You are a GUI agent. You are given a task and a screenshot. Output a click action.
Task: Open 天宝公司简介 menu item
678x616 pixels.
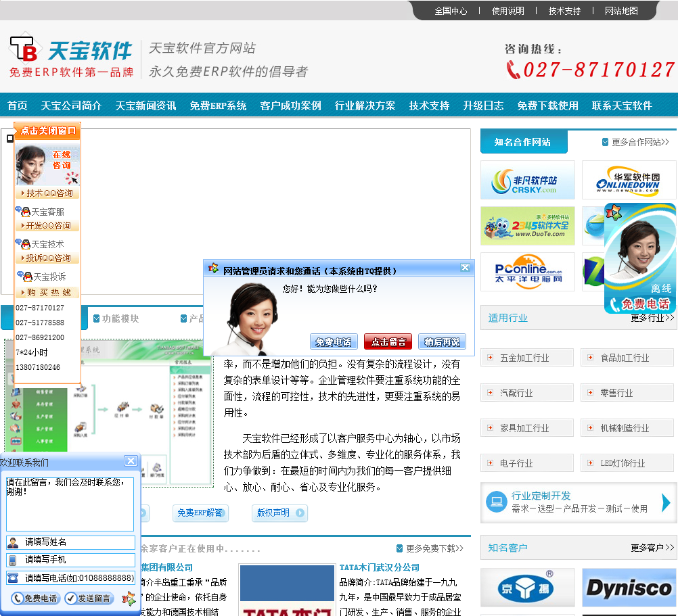click(71, 105)
